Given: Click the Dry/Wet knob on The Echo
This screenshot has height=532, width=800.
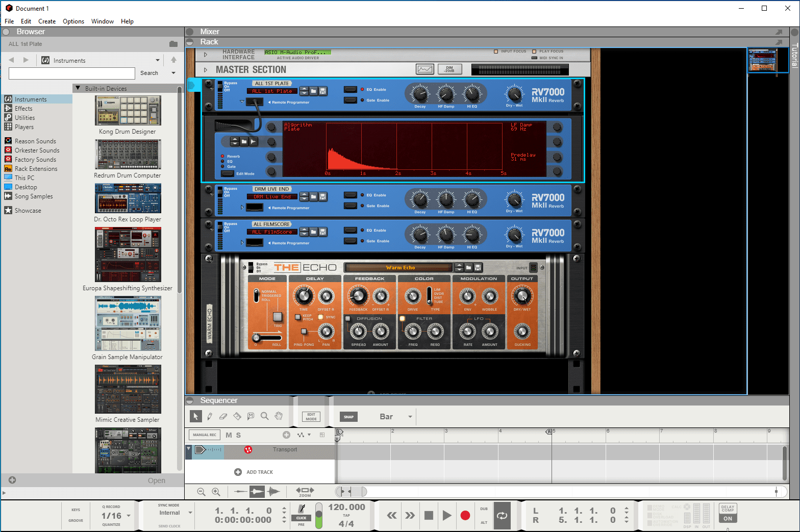Looking at the screenshot, I should tap(522, 296).
